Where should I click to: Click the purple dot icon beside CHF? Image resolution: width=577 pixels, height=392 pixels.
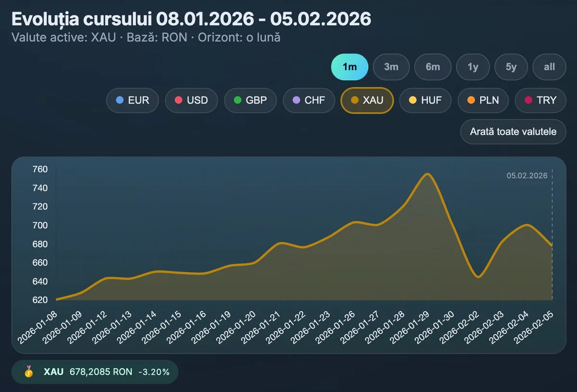pyautogui.click(x=297, y=100)
